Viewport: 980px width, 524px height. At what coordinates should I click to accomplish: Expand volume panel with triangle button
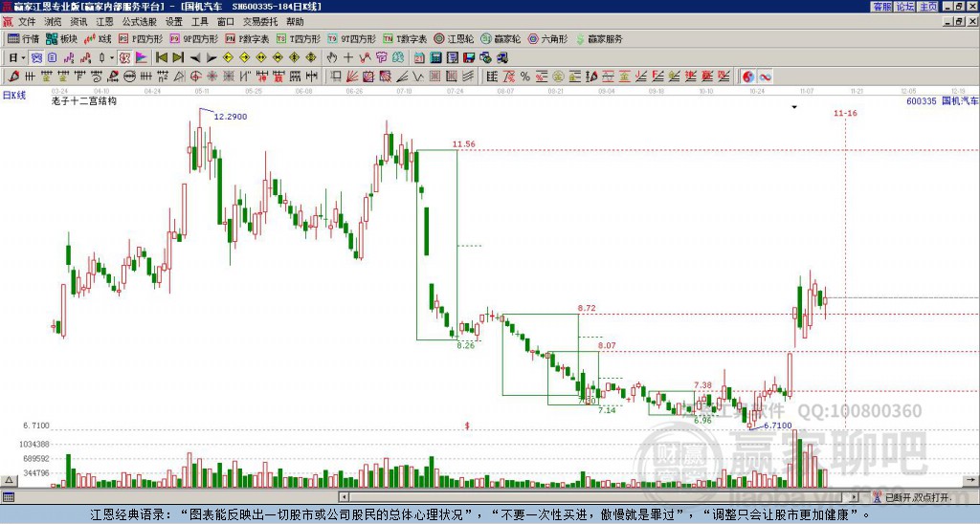[9, 480]
